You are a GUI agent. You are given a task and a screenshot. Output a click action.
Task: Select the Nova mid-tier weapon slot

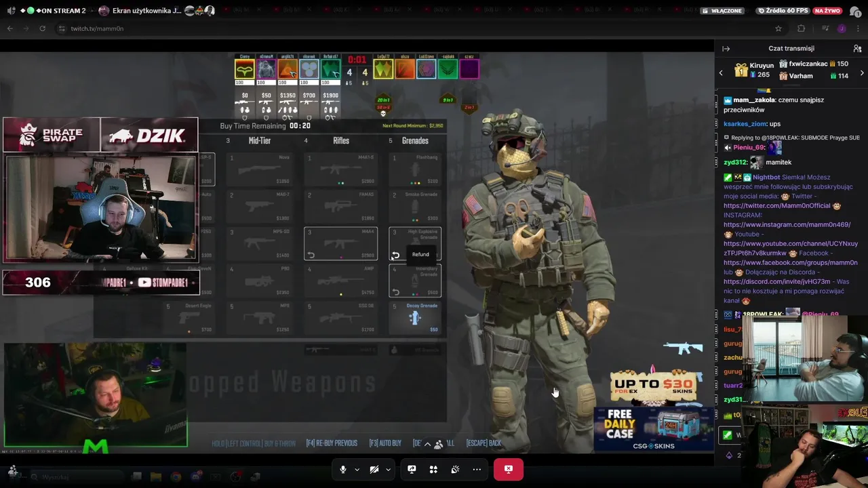[259, 169]
